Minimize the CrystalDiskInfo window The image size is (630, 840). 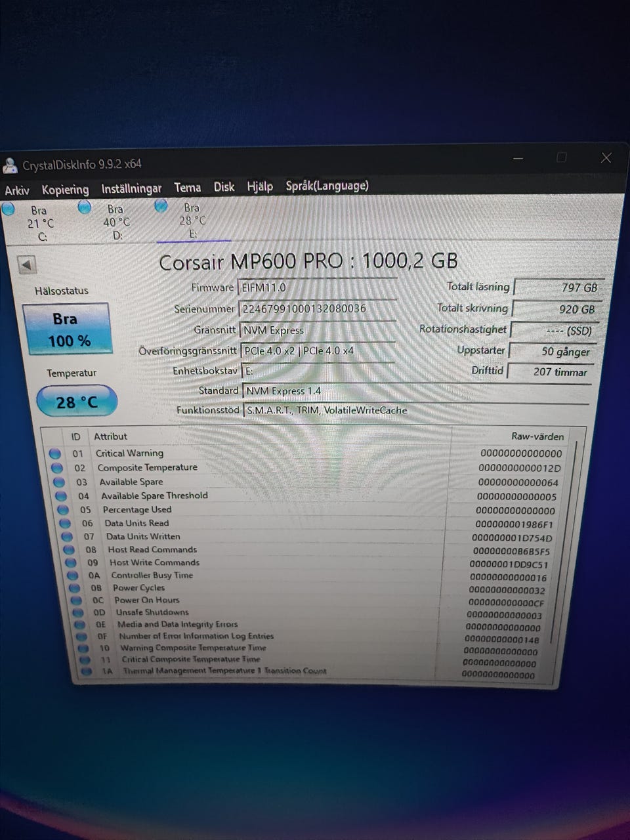(x=518, y=158)
